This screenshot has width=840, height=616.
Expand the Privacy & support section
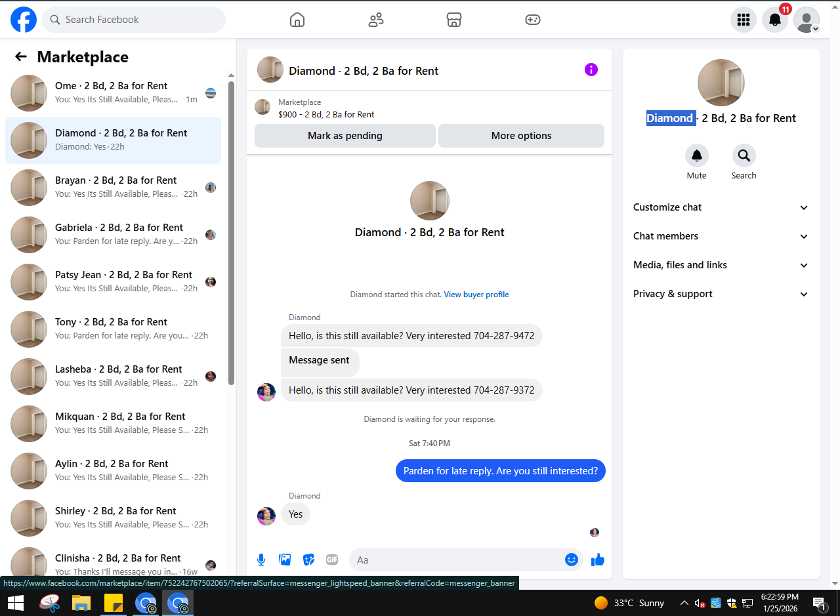tap(721, 294)
